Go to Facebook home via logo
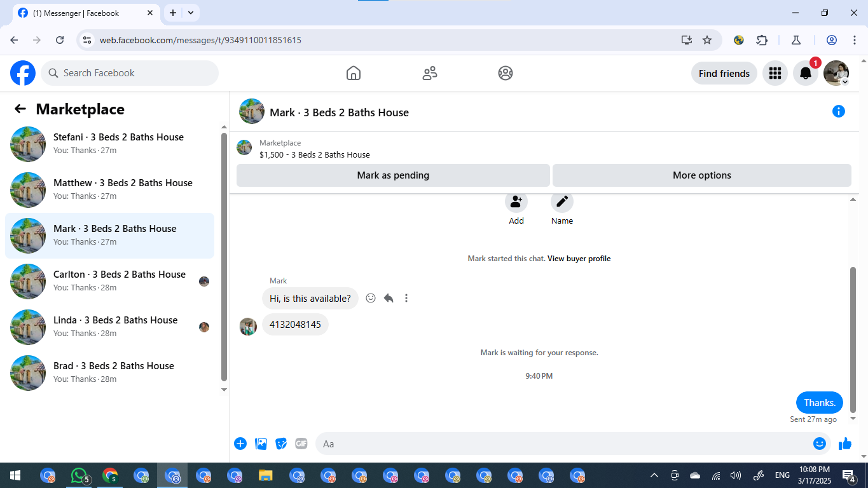 pos(23,73)
